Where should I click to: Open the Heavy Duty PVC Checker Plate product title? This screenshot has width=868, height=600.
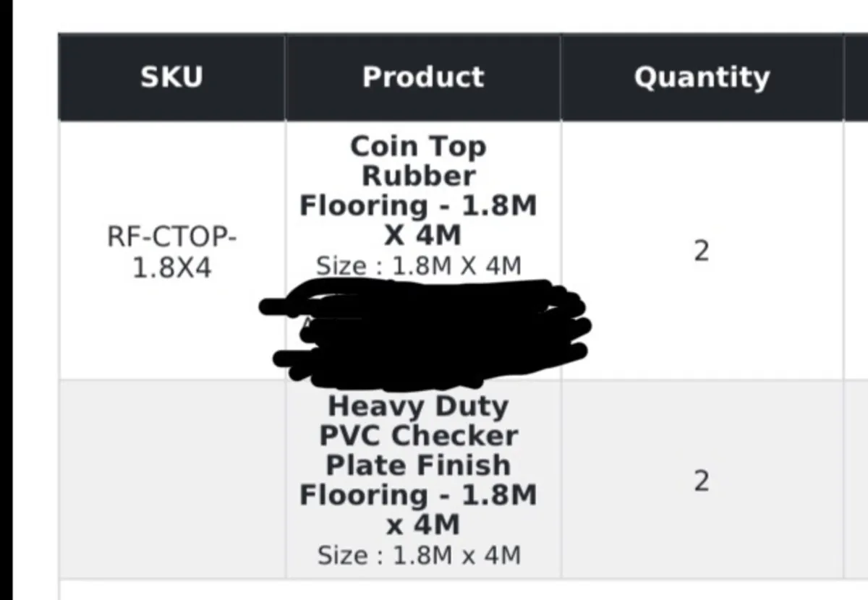pos(419,465)
